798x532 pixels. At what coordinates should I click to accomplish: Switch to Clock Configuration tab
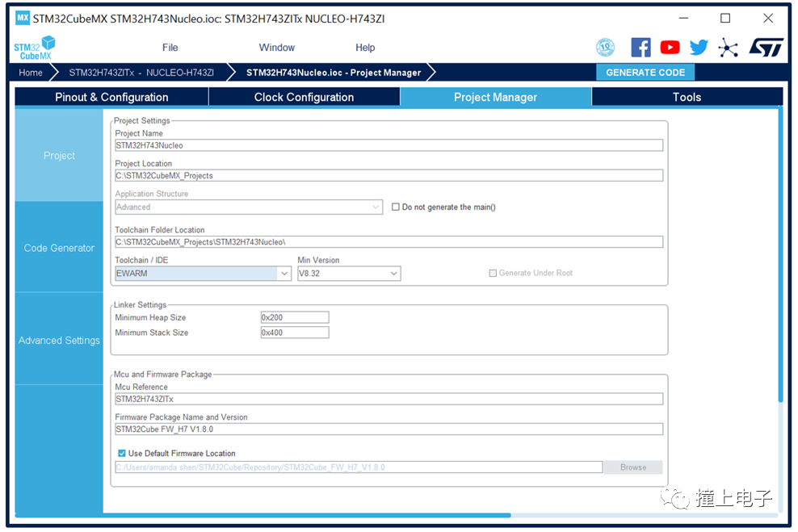coord(304,97)
